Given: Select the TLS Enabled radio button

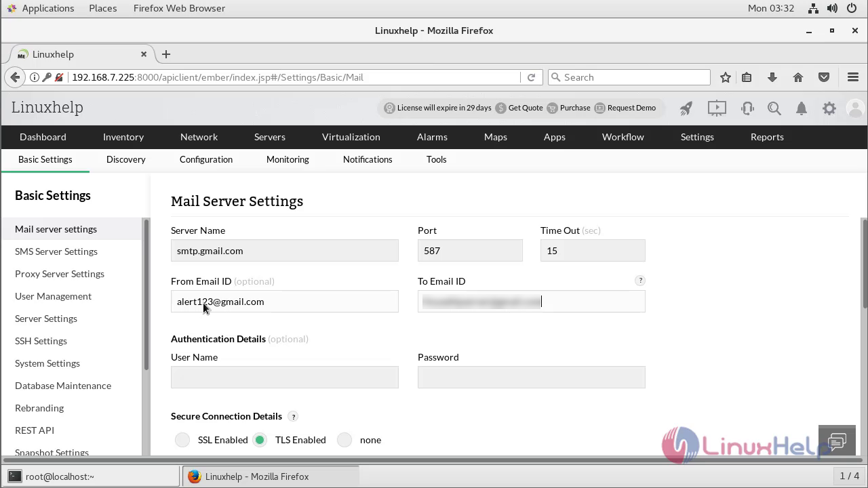Looking at the screenshot, I should (260, 440).
